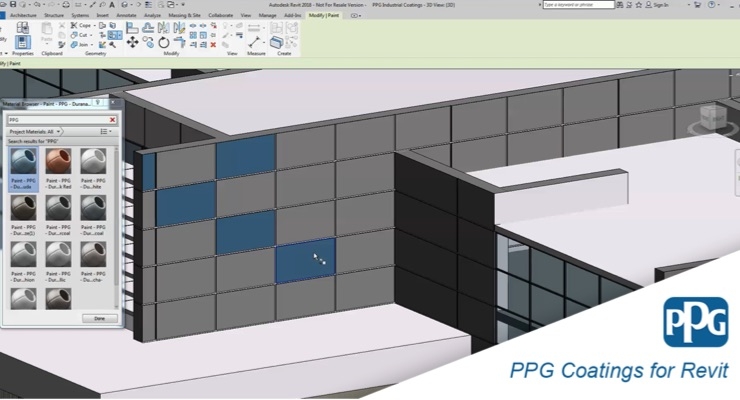
Task: Clear the PPG search with red X
Action: coord(112,120)
